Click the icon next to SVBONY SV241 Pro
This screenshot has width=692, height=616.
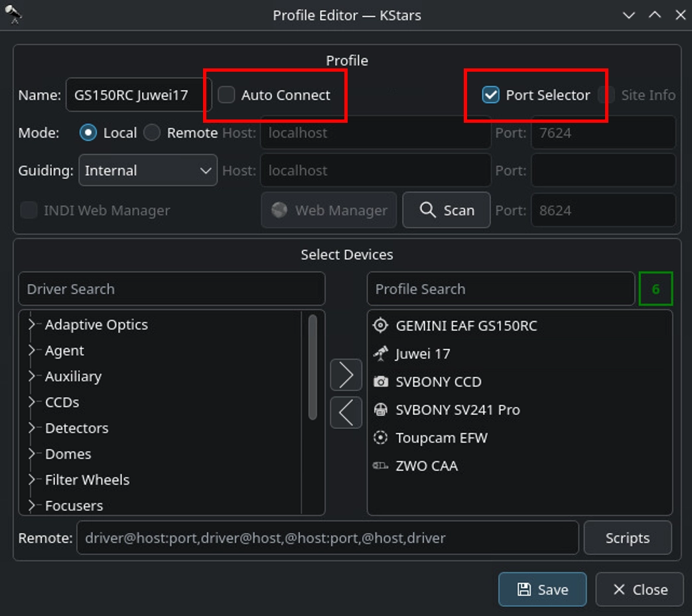[x=380, y=410]
